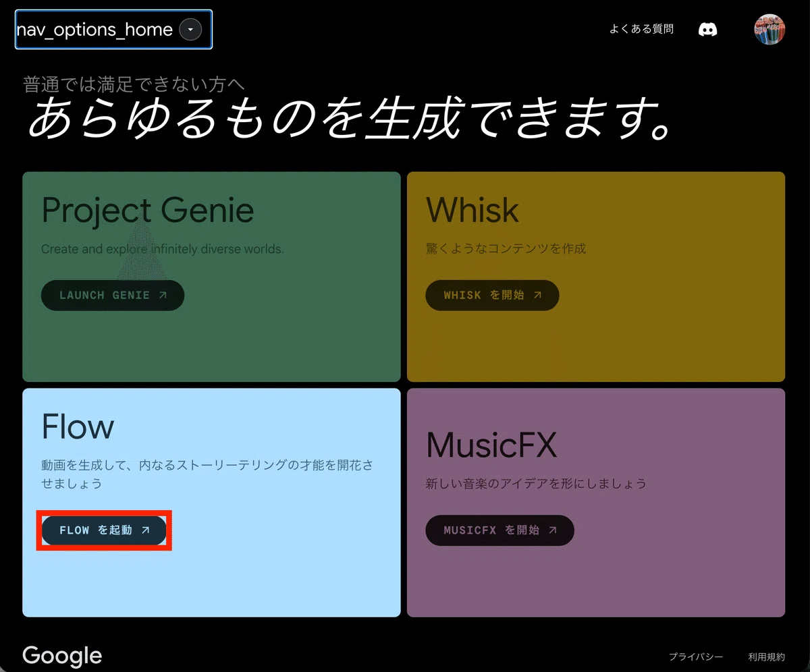The image size is (810, 672).
Task: Open the nav_options_home dropdown arrow
Action: tap(191, 30)
